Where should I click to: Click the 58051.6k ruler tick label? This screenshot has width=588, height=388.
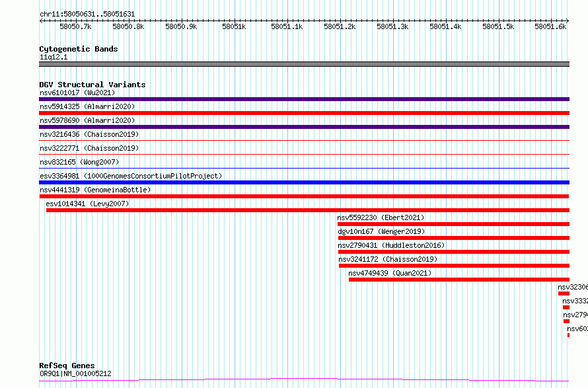550,26
